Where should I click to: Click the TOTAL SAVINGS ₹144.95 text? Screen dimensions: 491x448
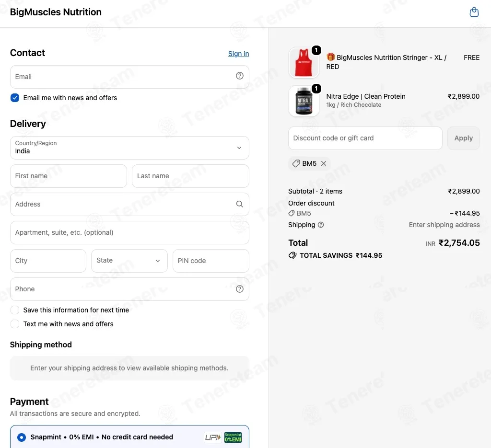(x=341, y=255)
